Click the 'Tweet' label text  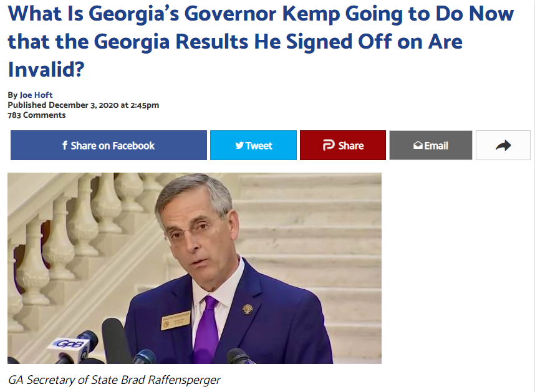pos(259,146)
